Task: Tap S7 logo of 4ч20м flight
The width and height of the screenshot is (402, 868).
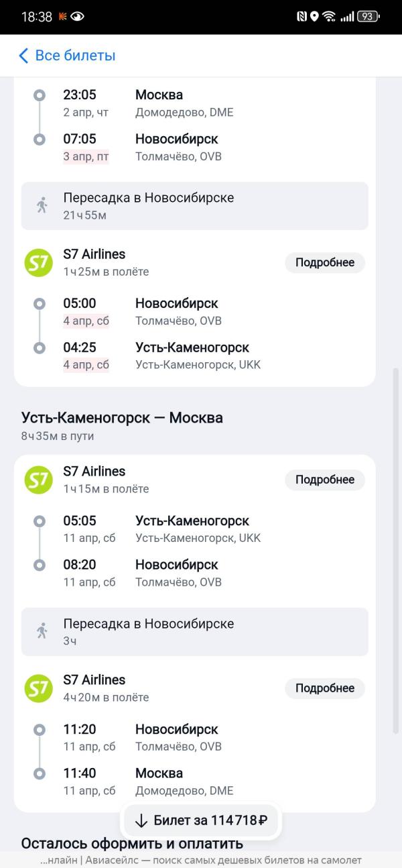Action: [38, 688]
